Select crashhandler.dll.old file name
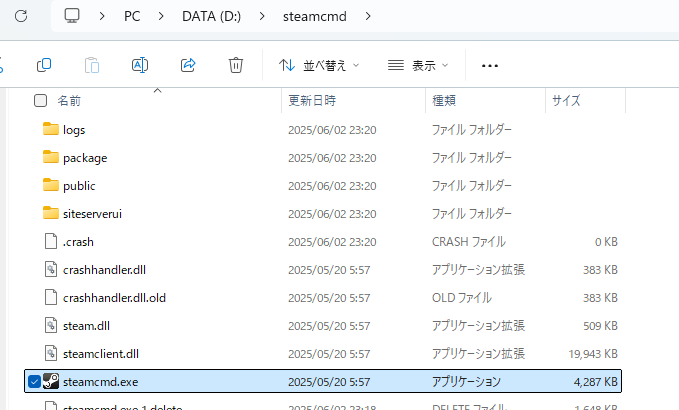Image resolution: width=679 pixels, height=410 pixels. [x=114, y=298]
